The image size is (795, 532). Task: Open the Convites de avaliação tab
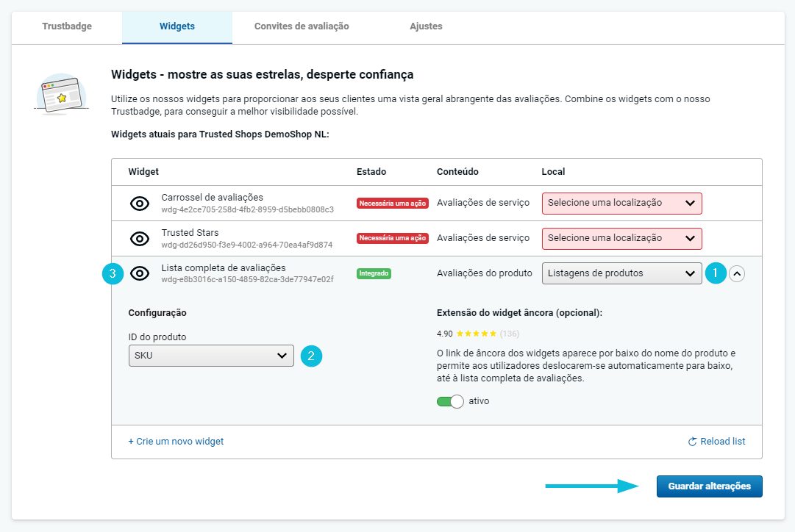tap(302, 26)
